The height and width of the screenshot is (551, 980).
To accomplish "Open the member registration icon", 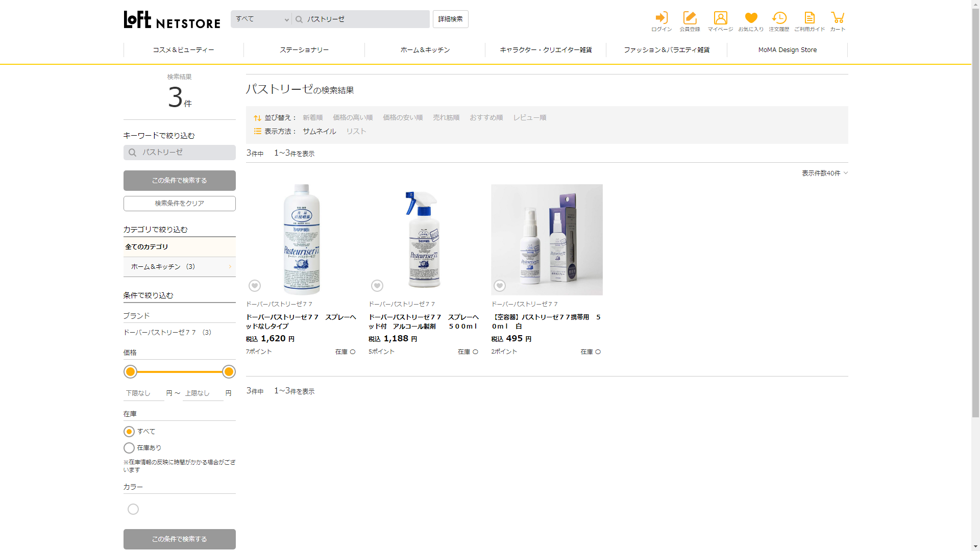I will (690, 19).
